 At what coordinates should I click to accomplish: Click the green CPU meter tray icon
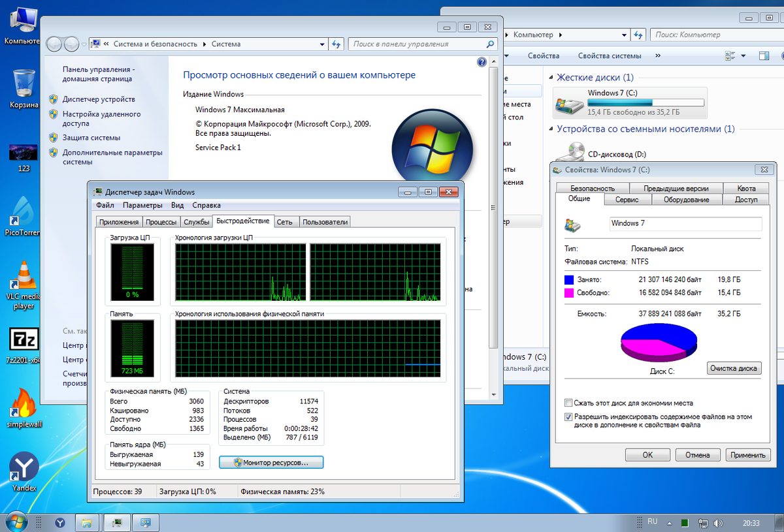click(x=683, y=523)
